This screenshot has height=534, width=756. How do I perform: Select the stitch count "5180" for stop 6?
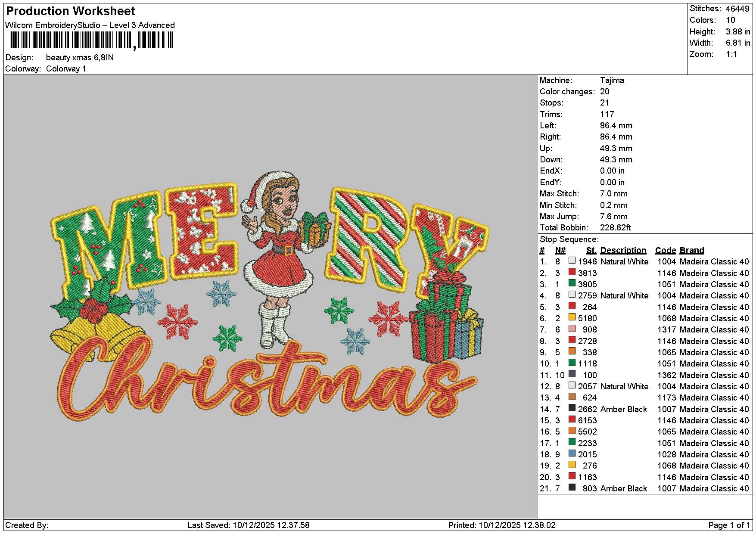pos(588,319)
